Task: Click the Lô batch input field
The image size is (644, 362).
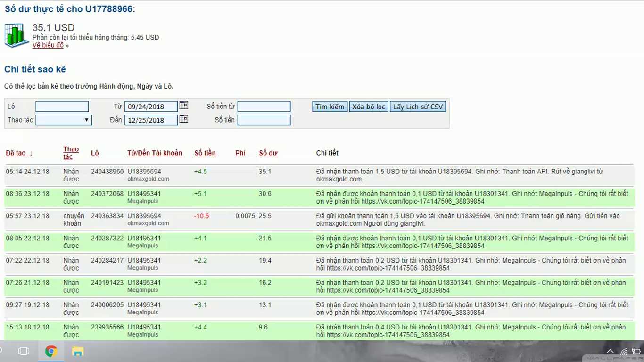Action: click(x=62, y=107)
